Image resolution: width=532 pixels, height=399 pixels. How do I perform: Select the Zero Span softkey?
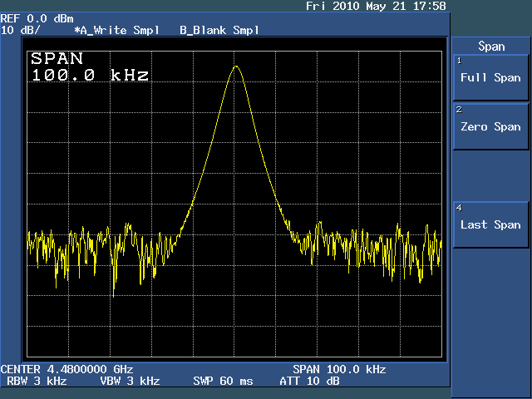[x=490, y=126]
